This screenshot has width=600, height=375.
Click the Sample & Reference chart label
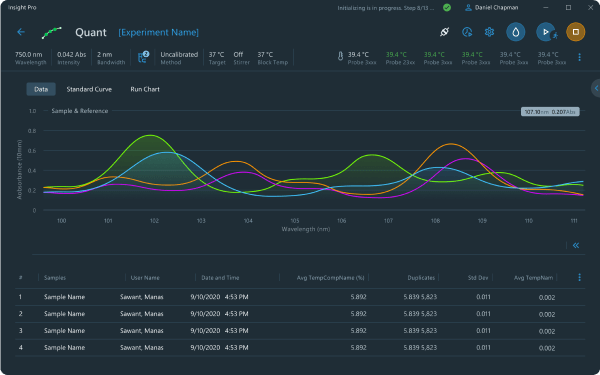pyautogui.click(x=80, y=111)
